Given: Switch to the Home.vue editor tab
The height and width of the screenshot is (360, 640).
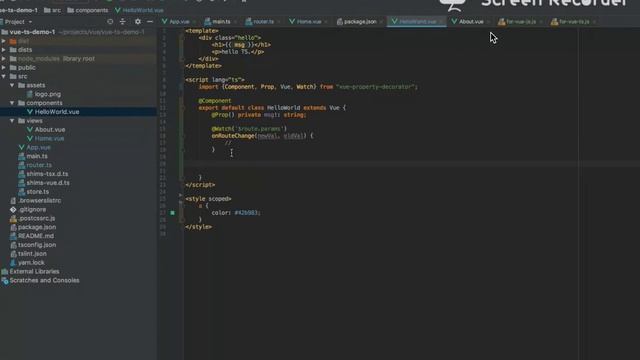Looking at the screenshot, I should click(309, 22).
